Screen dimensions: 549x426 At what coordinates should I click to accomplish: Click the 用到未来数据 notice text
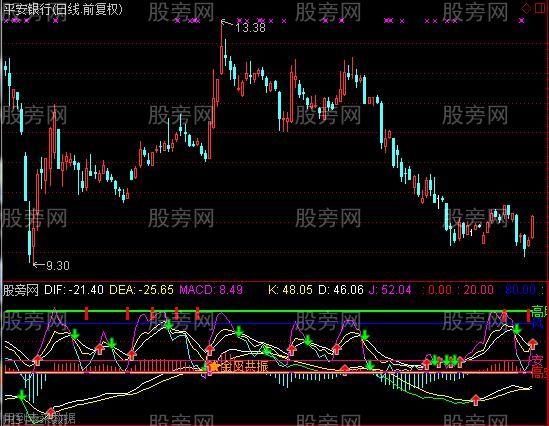coord(39,418)
